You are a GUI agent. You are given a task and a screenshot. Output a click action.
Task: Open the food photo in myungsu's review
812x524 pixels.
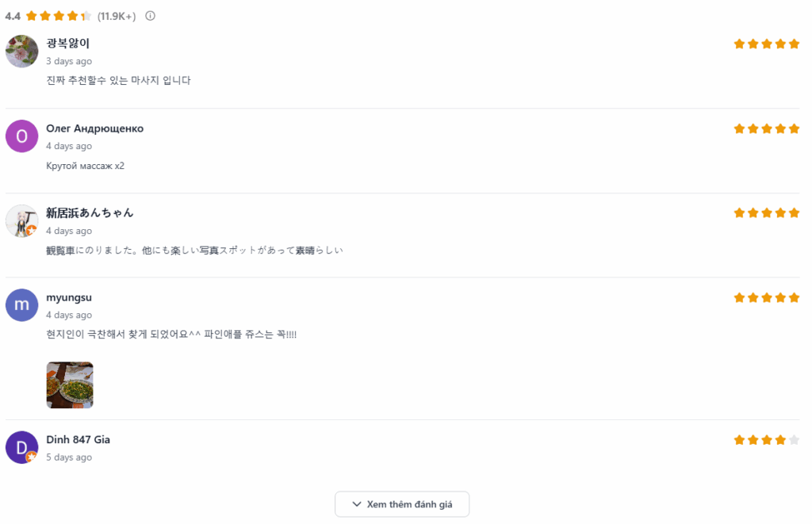[x=70, y=385]
